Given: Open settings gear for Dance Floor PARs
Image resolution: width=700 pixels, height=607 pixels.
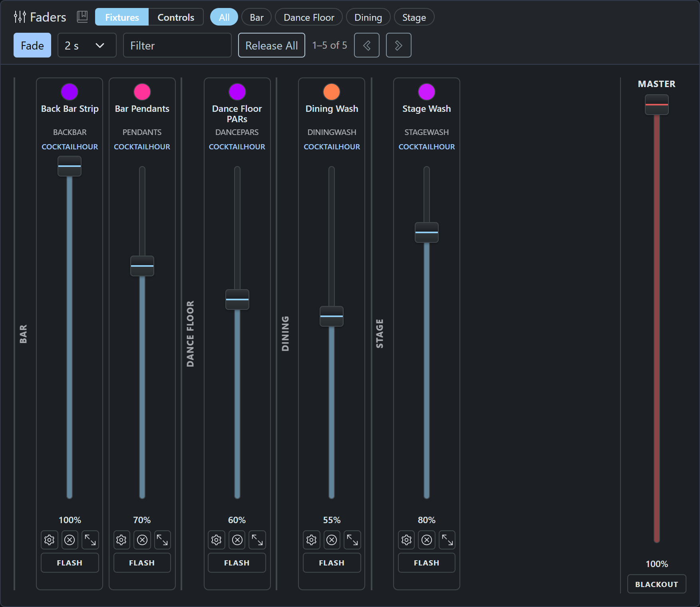Looking at the screenshot, I should point(217,540).
